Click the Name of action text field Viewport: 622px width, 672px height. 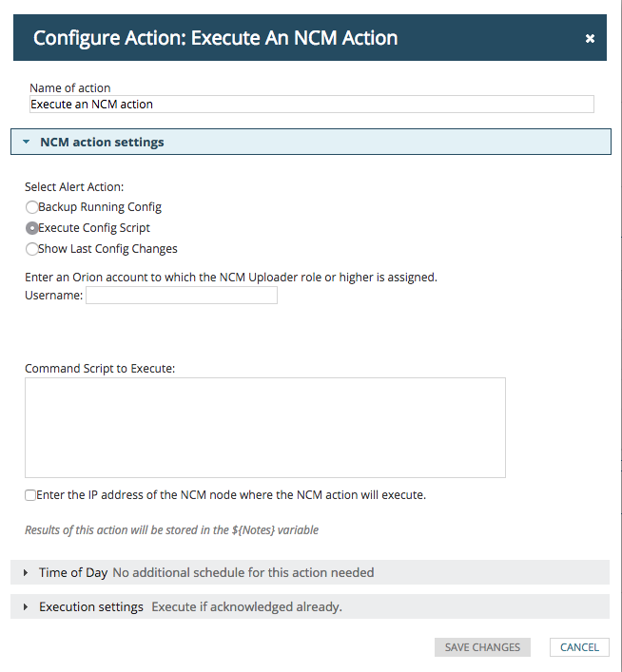pyautogui.click(x=312, y=105)
